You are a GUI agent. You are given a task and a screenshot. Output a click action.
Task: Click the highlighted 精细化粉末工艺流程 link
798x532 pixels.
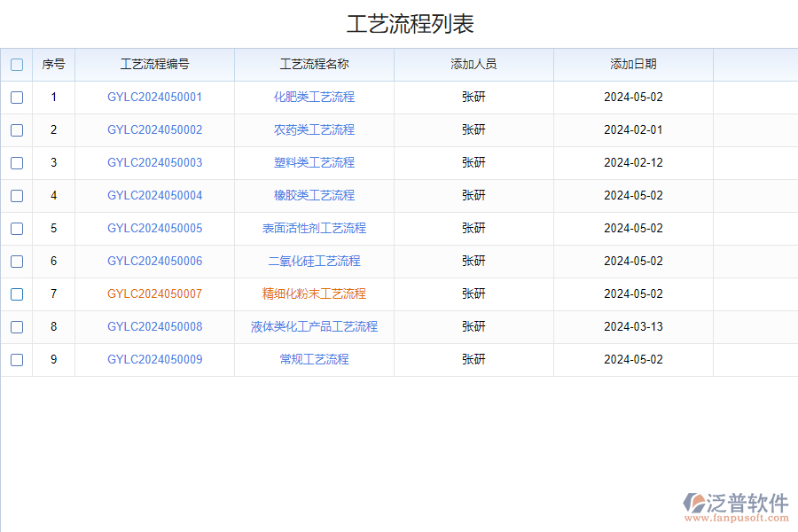pyautogui.click(x=314, y=294)
